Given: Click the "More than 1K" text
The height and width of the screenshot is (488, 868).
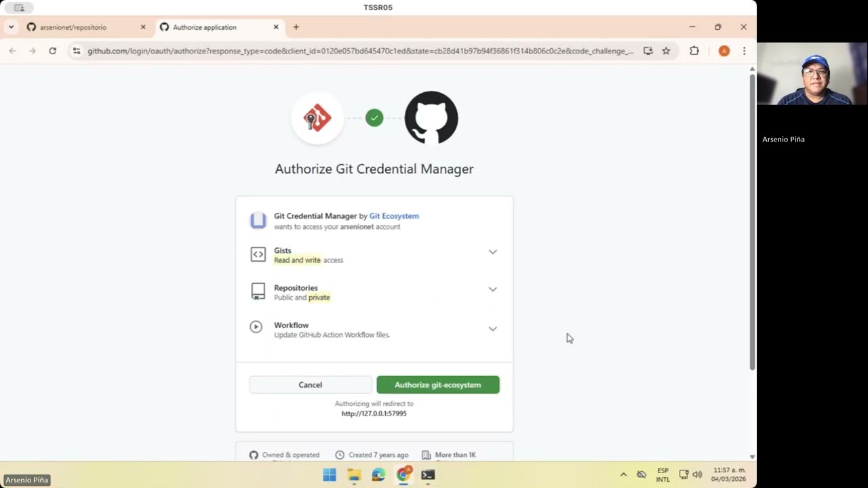Looking at the screenshot, I should click(456, 455).
